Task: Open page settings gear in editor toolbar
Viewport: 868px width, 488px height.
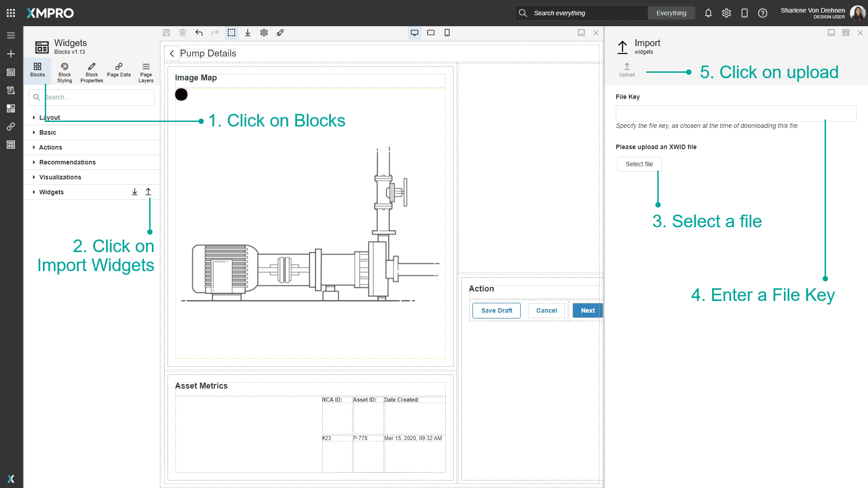Action: [264, 33]
